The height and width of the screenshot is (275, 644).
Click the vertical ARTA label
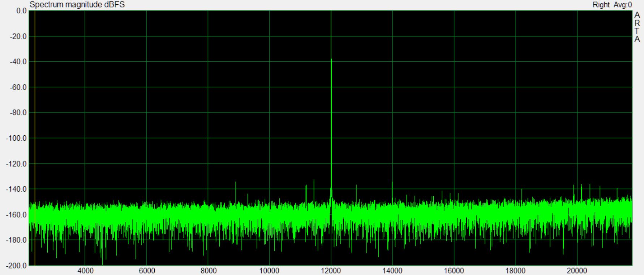[637, 27]
